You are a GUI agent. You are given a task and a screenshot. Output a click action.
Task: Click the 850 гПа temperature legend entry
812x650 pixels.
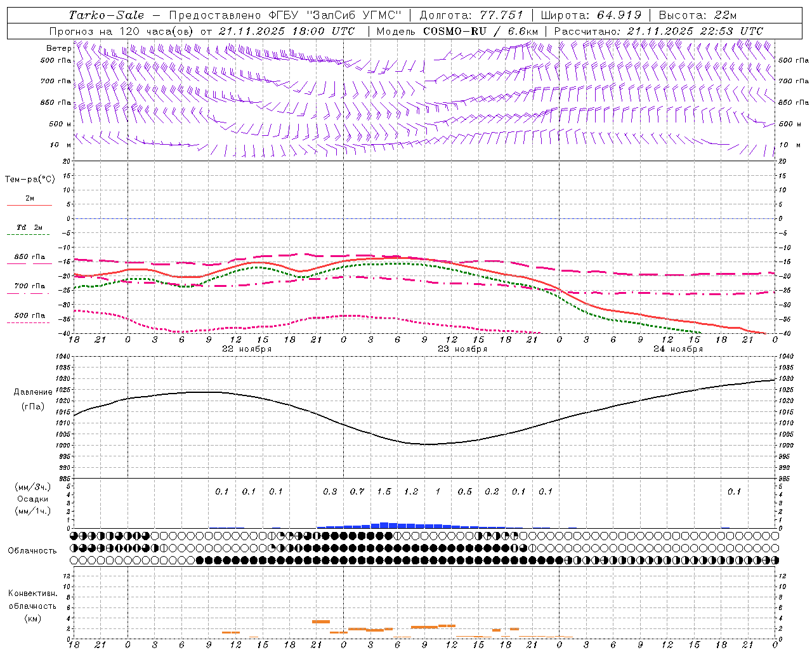(29, 260)
